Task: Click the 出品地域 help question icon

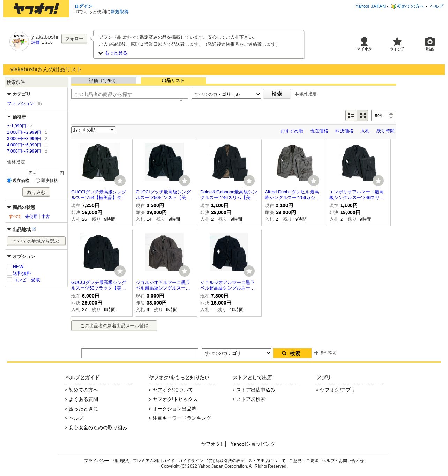Action: (34, 229)
